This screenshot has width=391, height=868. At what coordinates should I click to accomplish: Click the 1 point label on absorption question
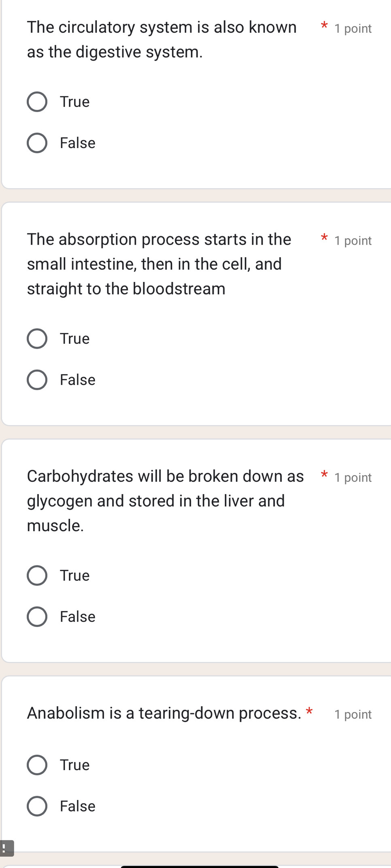point(353,241)
